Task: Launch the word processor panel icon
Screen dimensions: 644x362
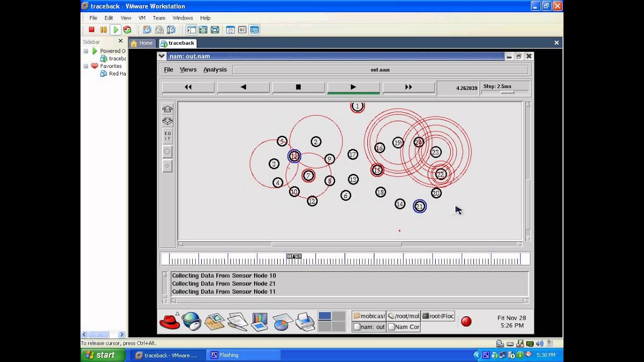Action: pos(237,321)
